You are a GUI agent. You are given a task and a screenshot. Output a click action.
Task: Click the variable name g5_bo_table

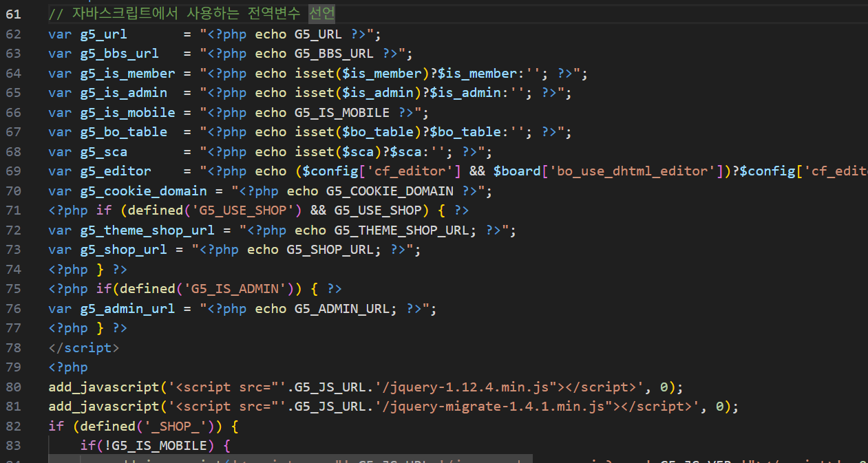tap(123, 131)
